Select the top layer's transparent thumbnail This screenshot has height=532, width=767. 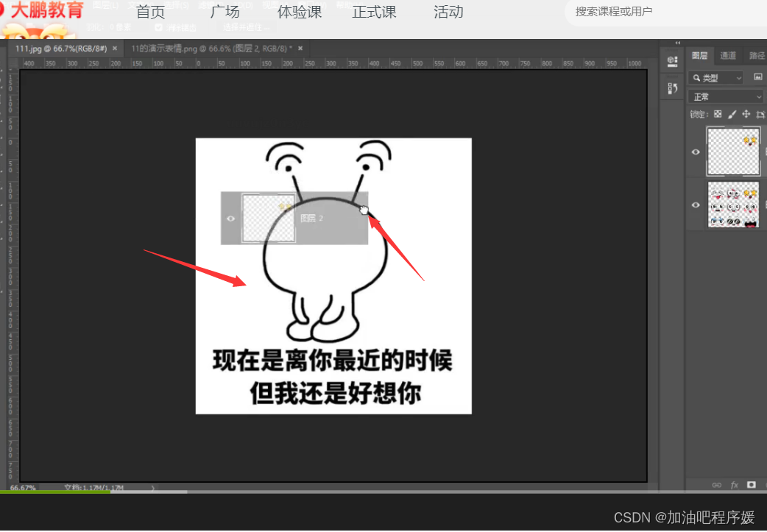732,152
